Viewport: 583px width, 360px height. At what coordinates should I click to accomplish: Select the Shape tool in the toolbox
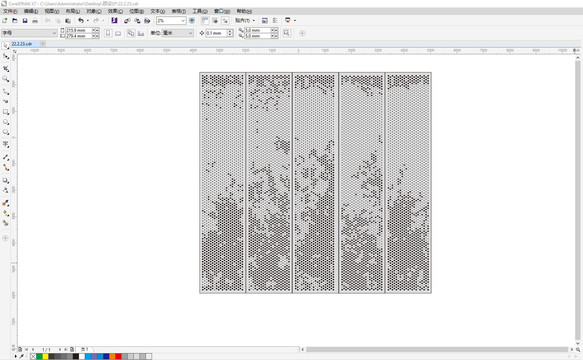6,56
